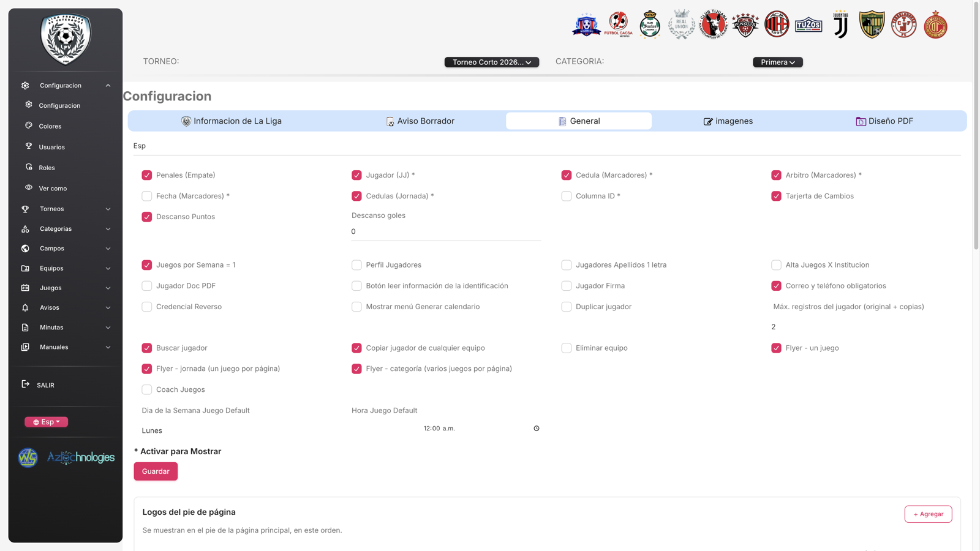Image resolution: width=980 pixels, height=551 pixels.
Task: Expand the Equipos sidebar menu
Action: tap(66, 268)
